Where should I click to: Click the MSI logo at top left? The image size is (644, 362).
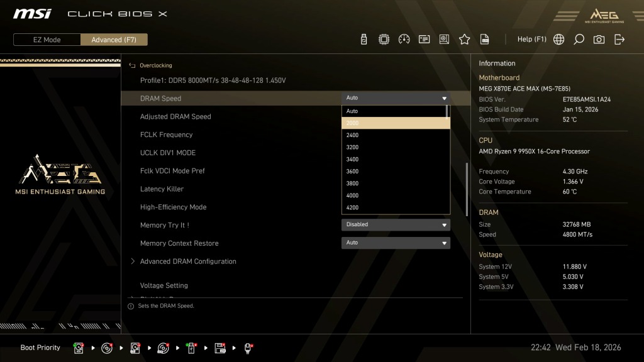coord(32,14)
